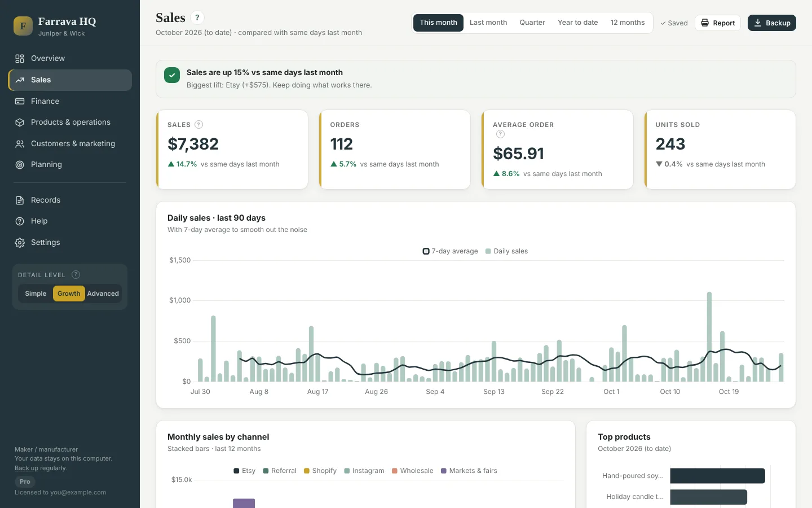Open Help from the sidebar
The width and height of the screenshot is (812, 508).
70,221
